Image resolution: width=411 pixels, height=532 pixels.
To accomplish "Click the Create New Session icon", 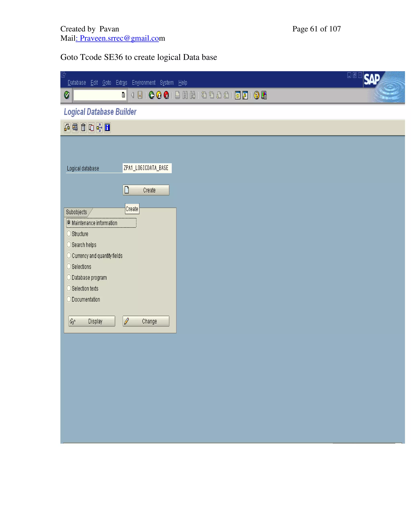I will coord(238,95).
